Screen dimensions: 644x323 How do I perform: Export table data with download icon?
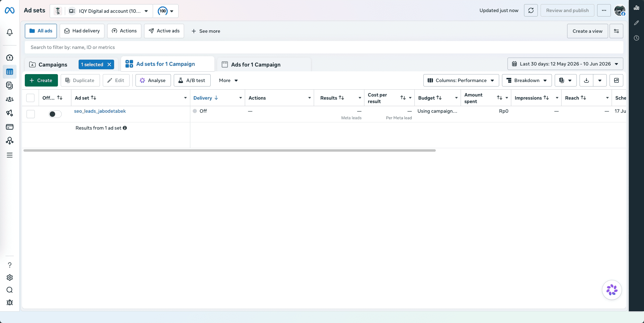point(586,80)
